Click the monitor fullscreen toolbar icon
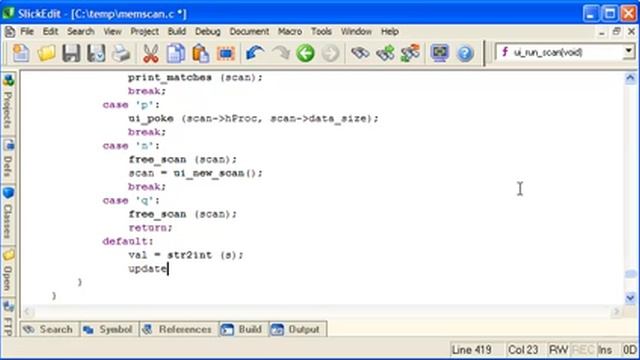Viewport: 640px width, 360px height. [x=440, y=53]
